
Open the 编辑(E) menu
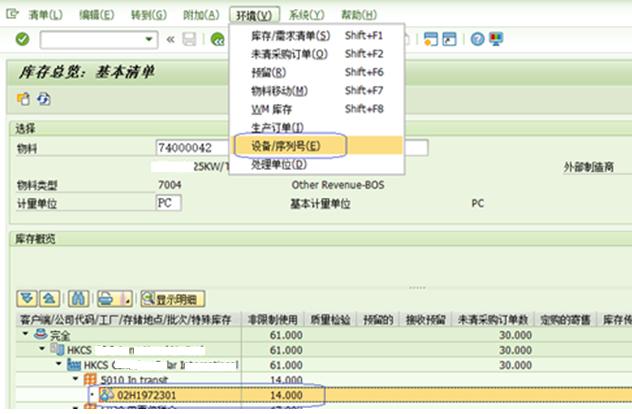tap(96, 15)
